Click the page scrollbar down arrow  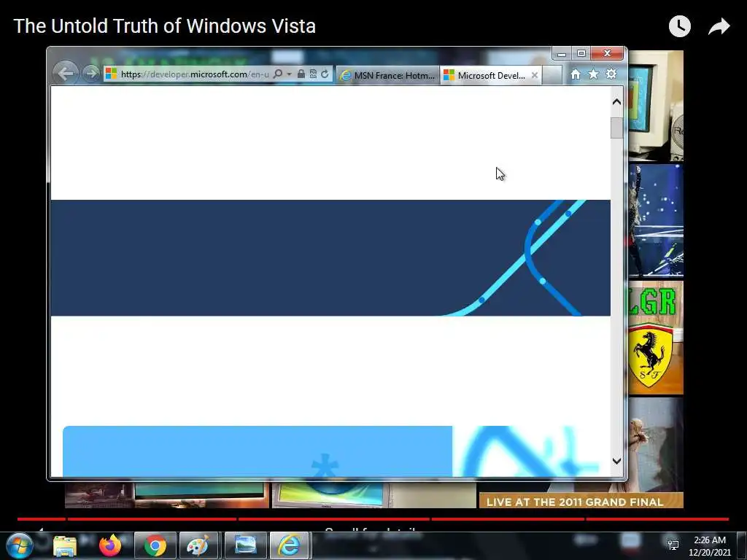(x=616, y=461)
